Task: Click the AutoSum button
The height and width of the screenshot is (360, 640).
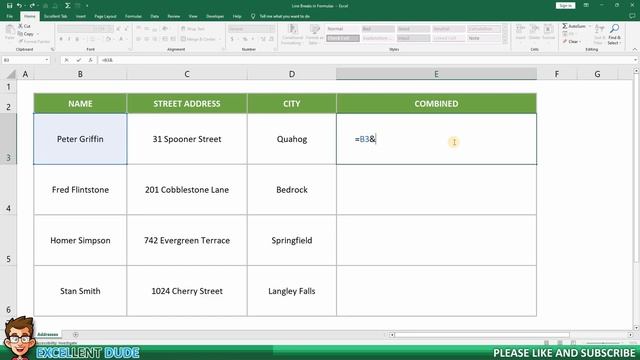Action: pyautogui.click(x=574, y=26)
